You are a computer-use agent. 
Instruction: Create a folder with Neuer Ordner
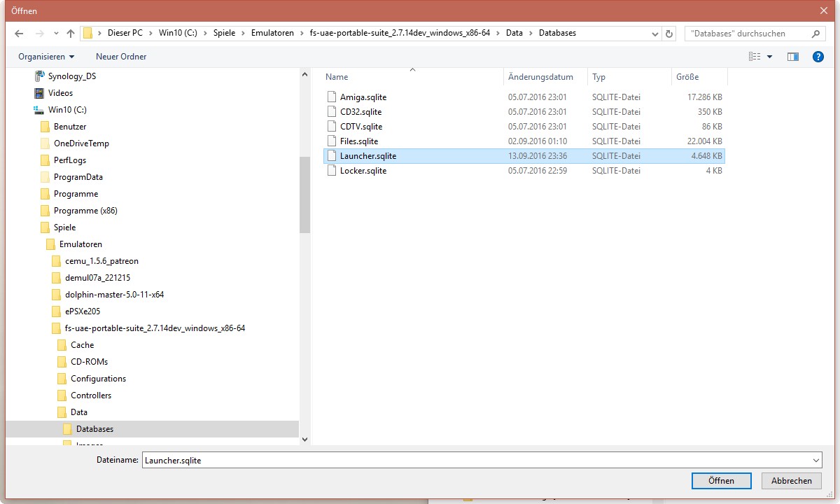point(121,57)
